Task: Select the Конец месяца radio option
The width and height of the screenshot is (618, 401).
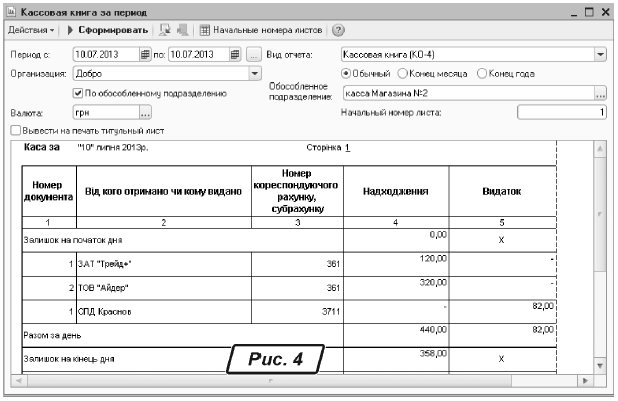Action: [400, 73]
